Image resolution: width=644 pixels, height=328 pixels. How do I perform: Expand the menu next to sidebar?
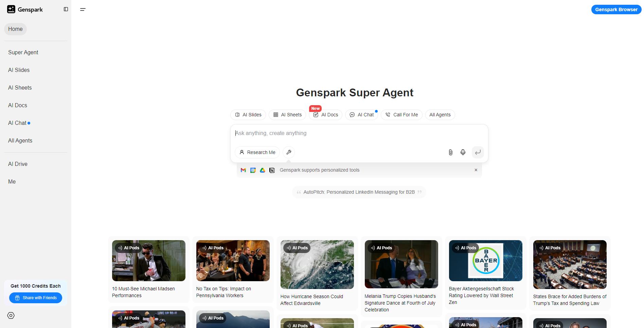tap(83, 9)
